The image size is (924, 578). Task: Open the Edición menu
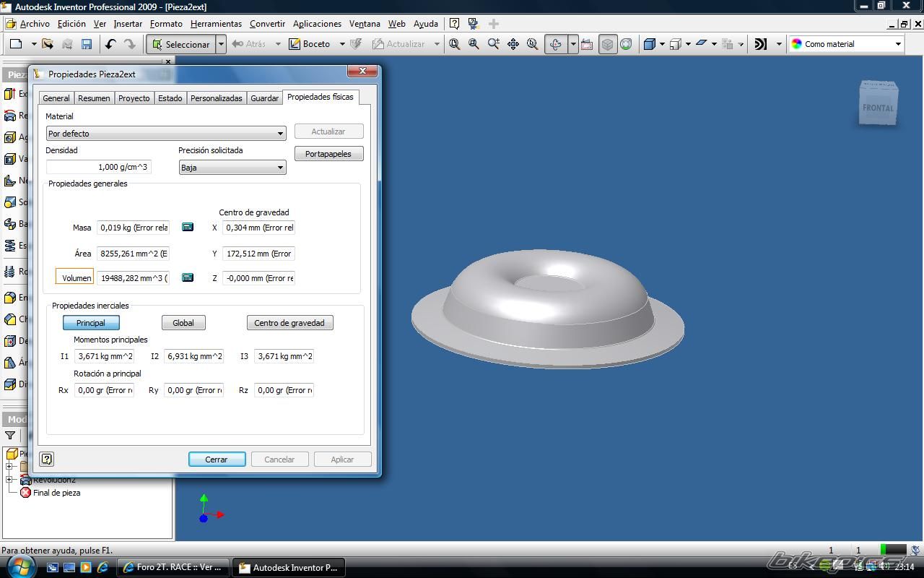(71, 24)
